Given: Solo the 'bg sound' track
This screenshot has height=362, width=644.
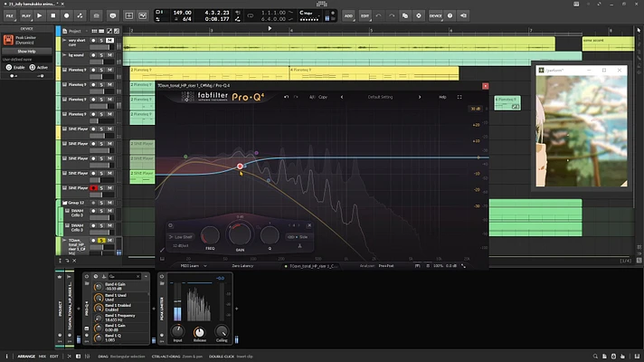Looking at the screenshot, I should coord(101,55).
